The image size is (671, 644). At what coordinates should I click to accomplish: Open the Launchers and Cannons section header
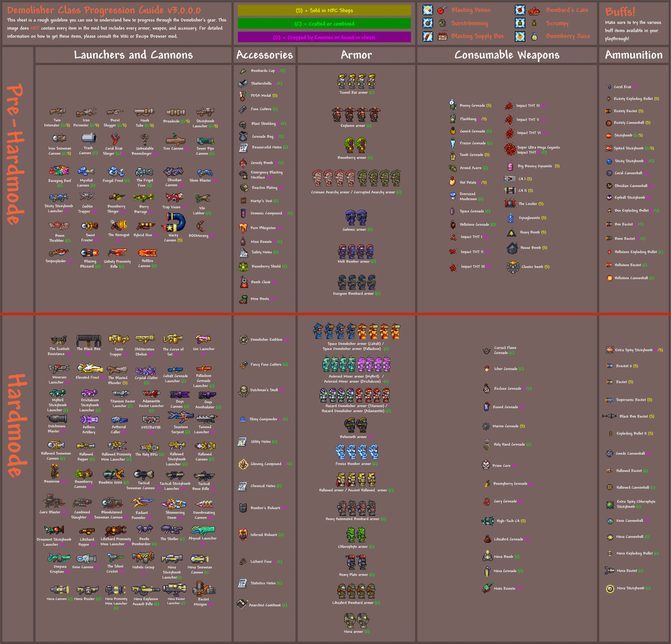click(x=133, y=55)
